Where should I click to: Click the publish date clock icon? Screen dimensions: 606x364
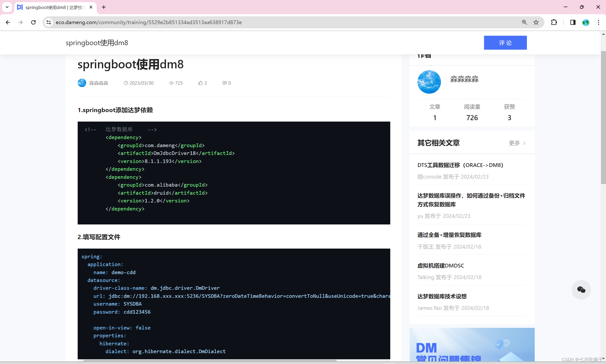(126, 83)
